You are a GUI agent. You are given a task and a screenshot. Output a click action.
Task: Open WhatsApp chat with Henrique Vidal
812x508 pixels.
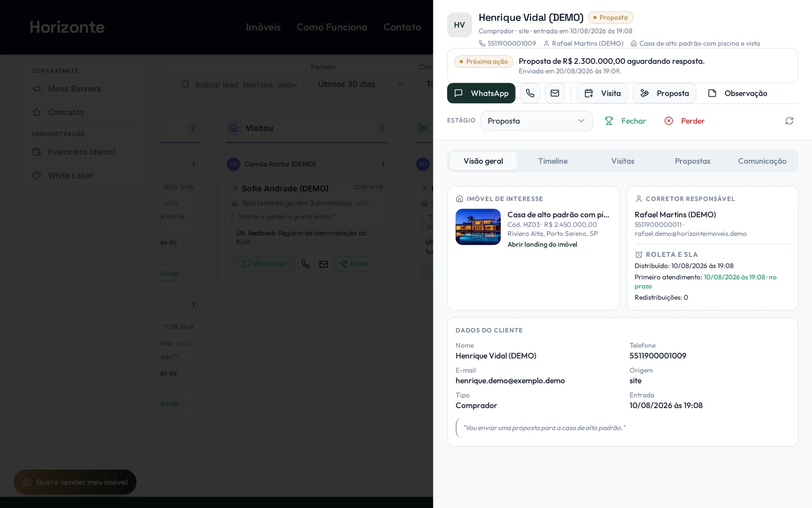[481, 93]
